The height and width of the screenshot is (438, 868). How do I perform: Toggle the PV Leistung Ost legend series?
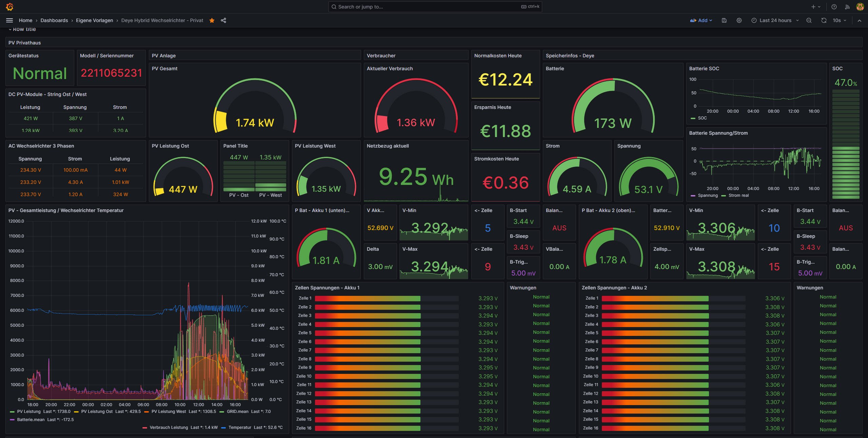[x=97, y=412]
